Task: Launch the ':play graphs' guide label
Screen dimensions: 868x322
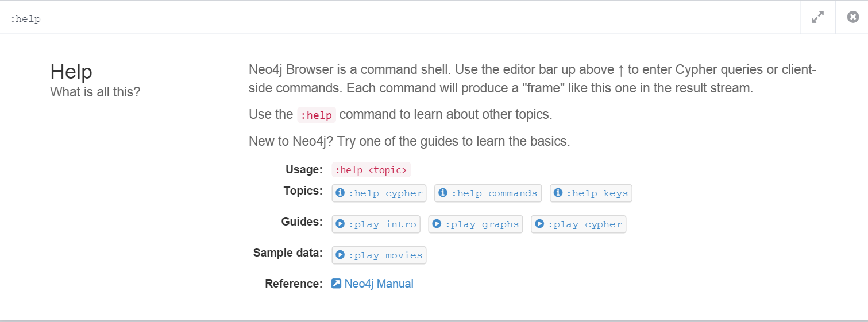Action: click(x=481, y=224)
